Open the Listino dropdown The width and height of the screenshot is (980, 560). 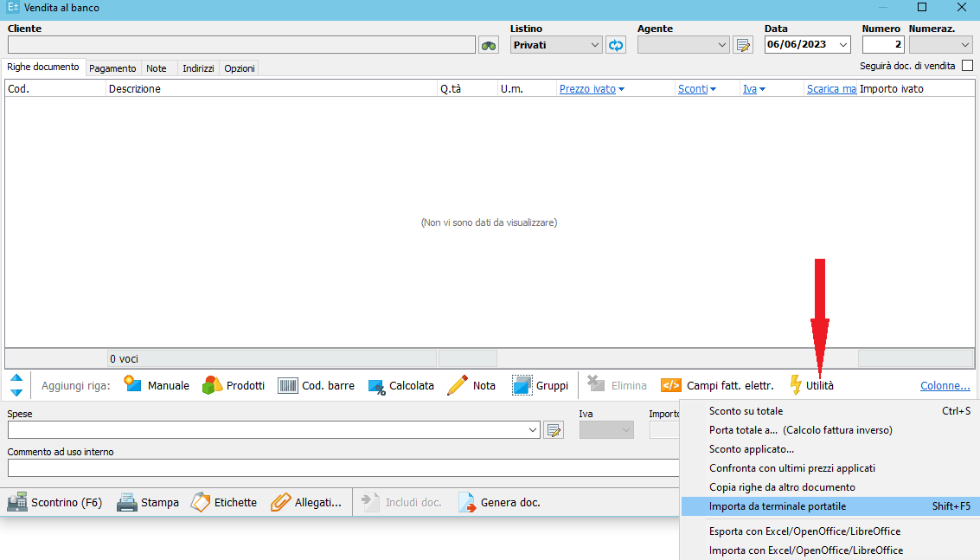(x=594, y=45)
